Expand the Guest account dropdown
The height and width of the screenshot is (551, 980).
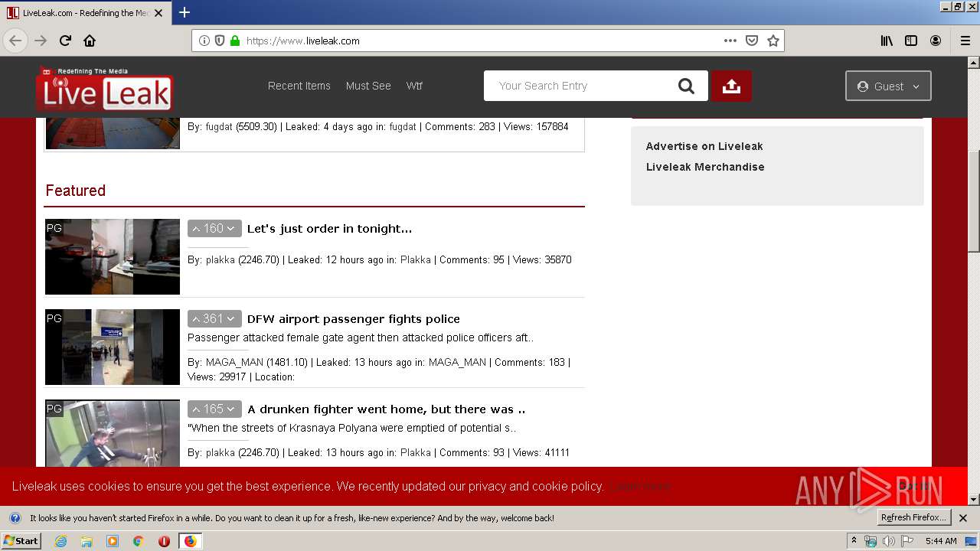pyautogui.click(x=888, y=86)
